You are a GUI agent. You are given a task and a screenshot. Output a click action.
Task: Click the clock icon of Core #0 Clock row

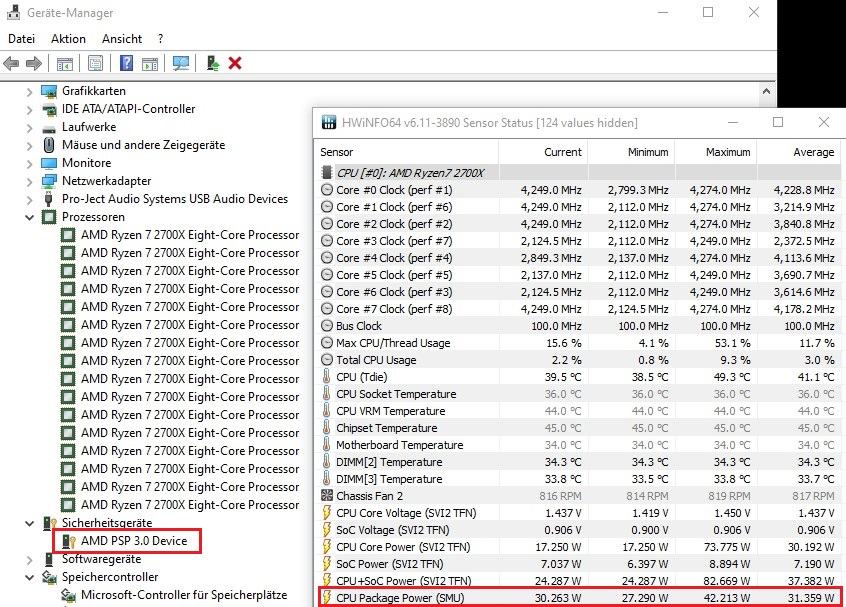pos(326,190)
